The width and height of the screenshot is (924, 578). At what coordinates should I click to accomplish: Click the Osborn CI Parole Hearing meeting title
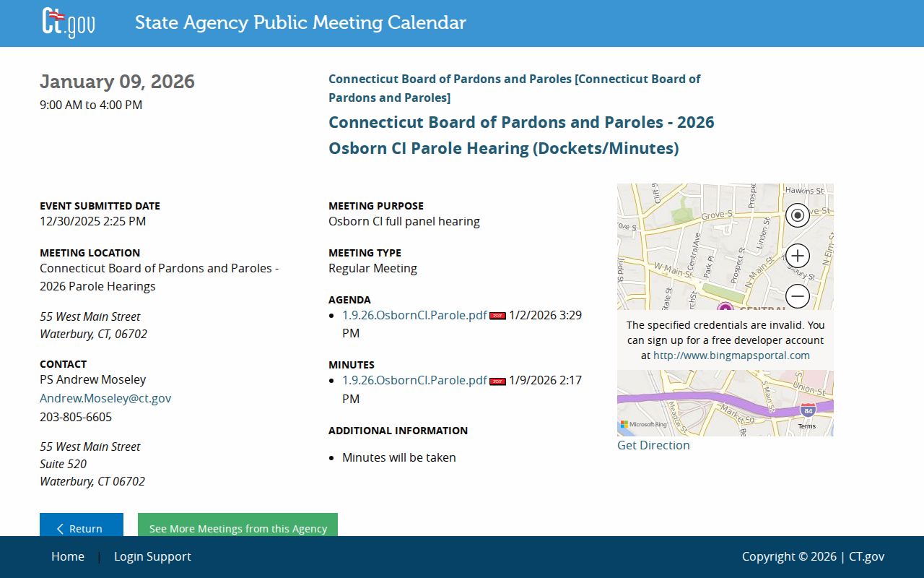click(521, 135)
